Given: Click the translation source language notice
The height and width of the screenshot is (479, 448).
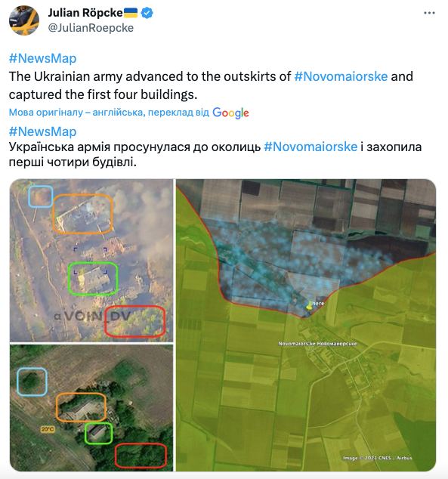Looking at the screenshot, I should click(x=109, y=113).
